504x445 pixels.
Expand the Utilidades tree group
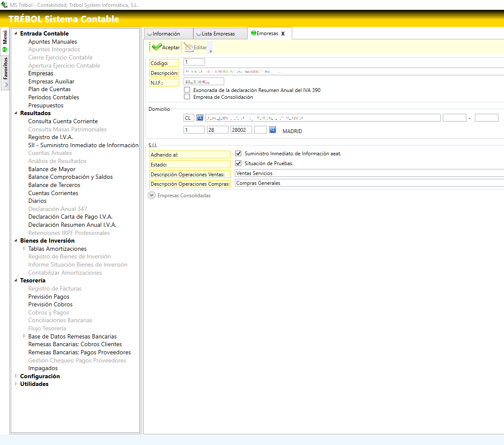click(x=16, y=383)
